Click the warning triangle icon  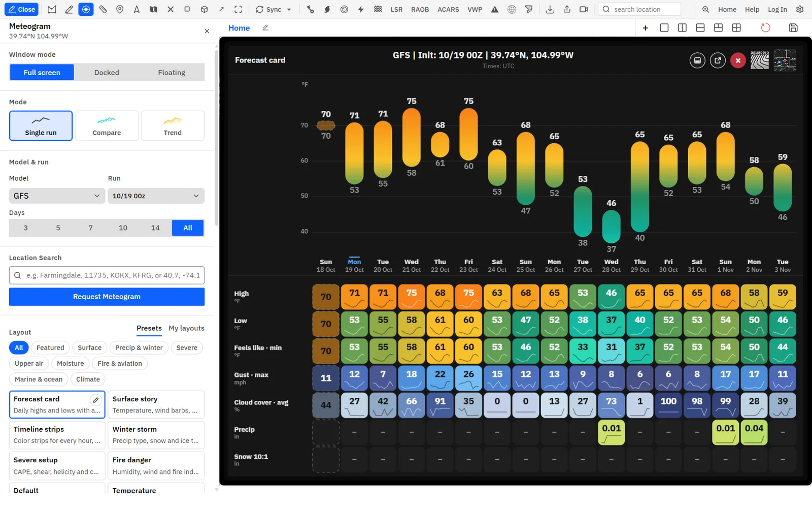tap(495, 9)
